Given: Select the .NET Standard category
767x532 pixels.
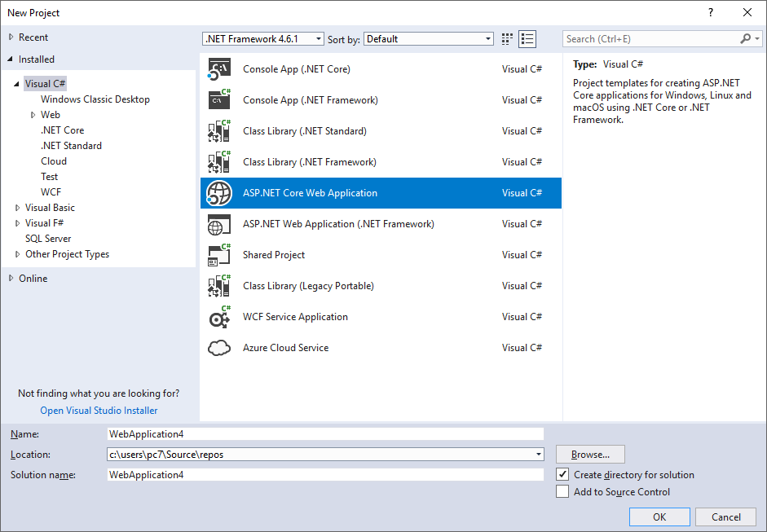Looking at the screenshot, I should click(72, 146).
